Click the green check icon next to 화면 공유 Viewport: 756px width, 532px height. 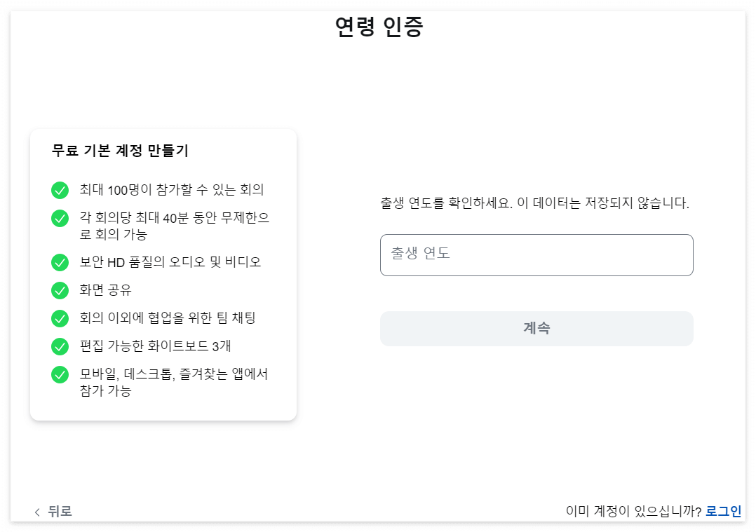coord(60,290)
